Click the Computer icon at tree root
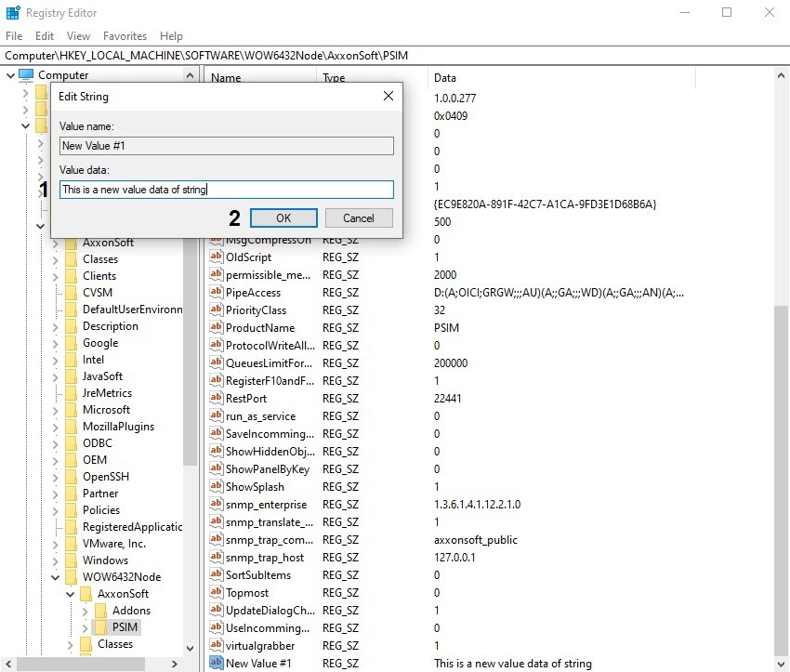The image size is (790, 672). pyautogui.click(x=26, y=75)
